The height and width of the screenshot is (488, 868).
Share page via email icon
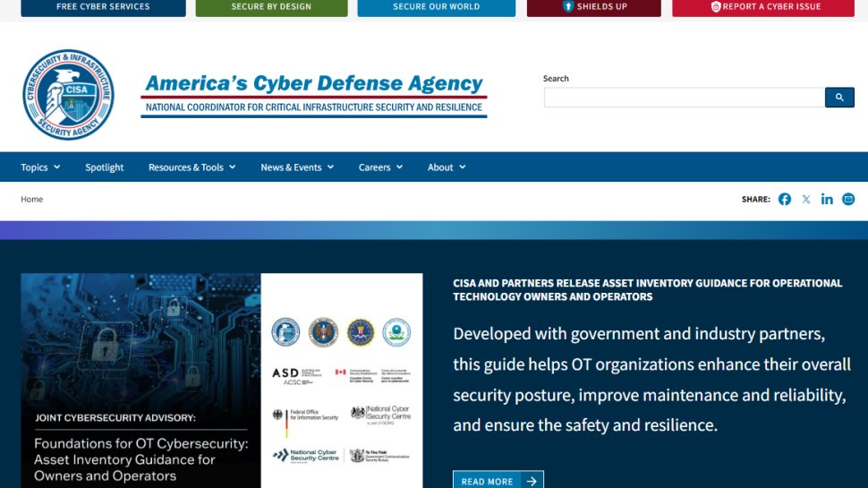[x=848, y=200]
